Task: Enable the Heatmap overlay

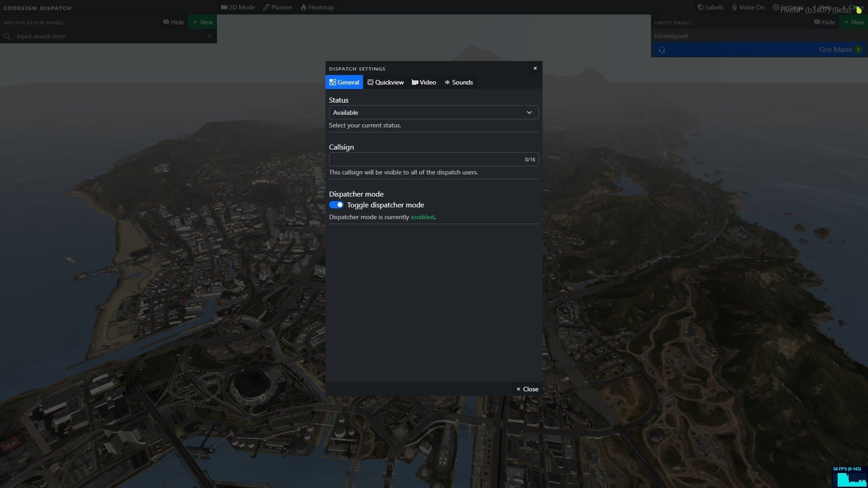Action: click(x=317, y=7)
